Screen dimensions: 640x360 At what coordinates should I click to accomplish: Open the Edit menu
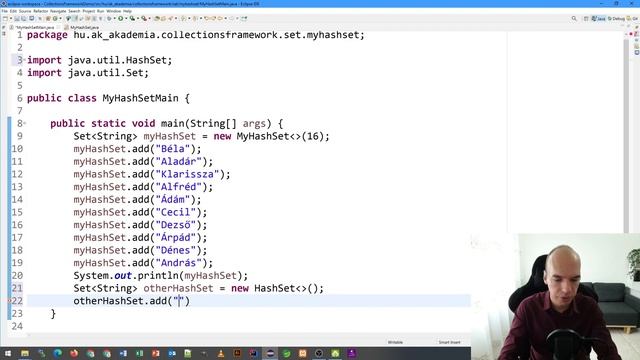(13, 11)
